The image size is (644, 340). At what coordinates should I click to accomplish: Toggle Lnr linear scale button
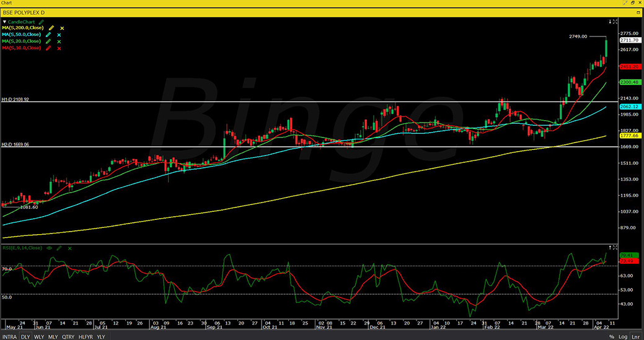point(635,337)
